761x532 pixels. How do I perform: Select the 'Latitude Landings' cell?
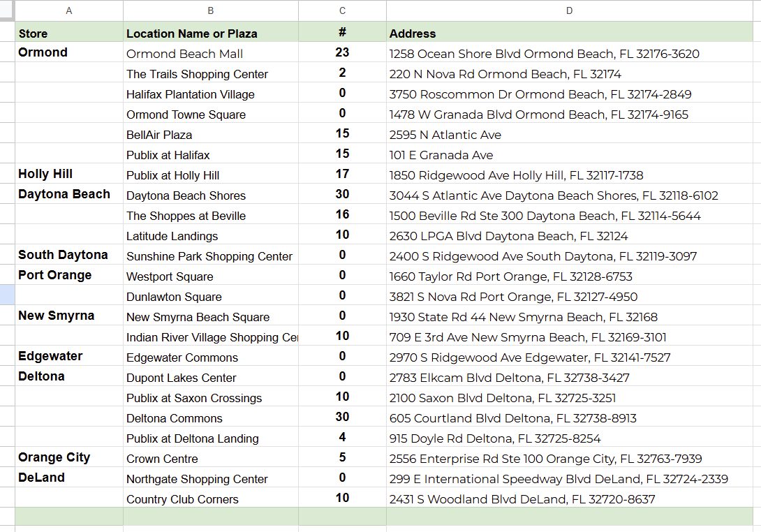(211, 235)
